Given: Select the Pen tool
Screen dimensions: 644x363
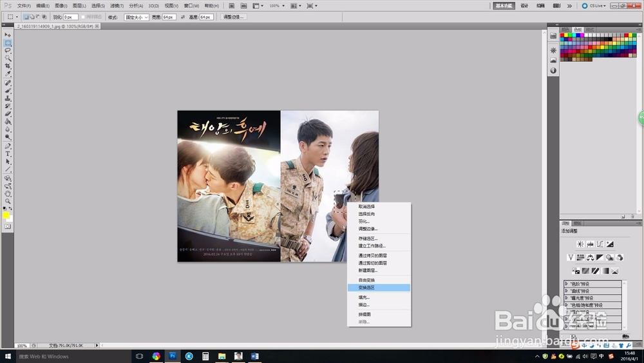Looking at the screenshot, I should [x=8, y=146].
